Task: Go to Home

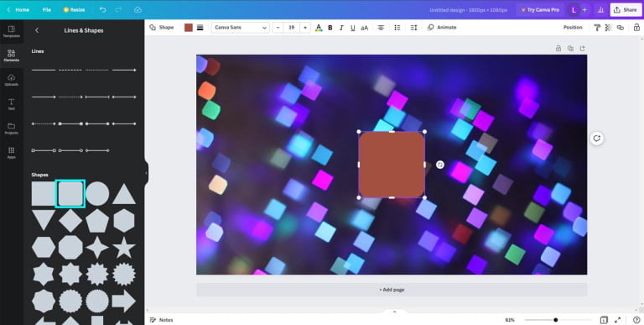Action: 18,9
